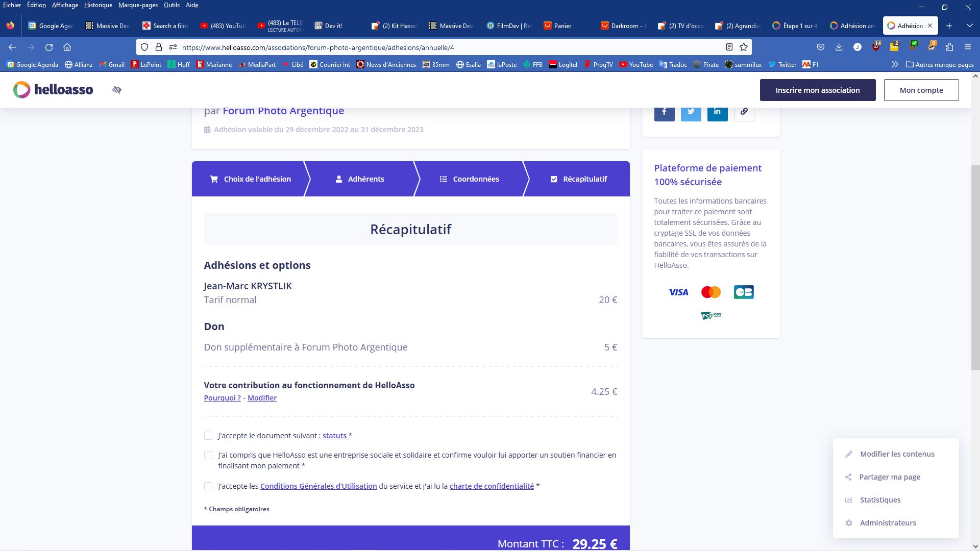Open the Marque-pages menu
Viewport: 980px width, 551px height.
[138, 5]
